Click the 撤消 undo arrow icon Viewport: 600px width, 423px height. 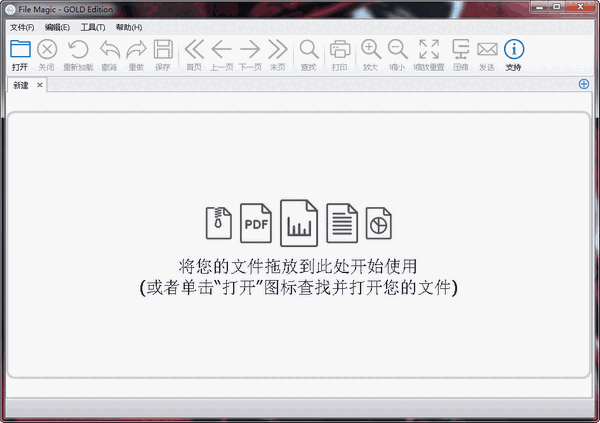click(109, 49)
